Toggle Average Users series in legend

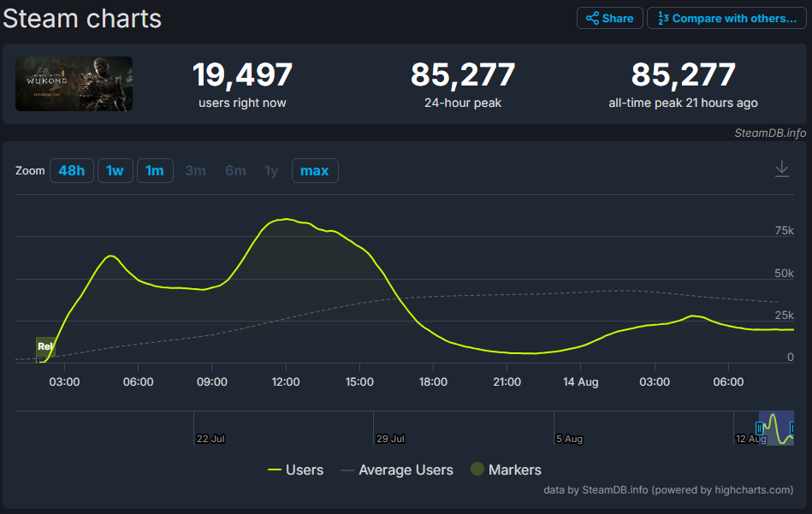pyautogui.click(x=397, y=470)
